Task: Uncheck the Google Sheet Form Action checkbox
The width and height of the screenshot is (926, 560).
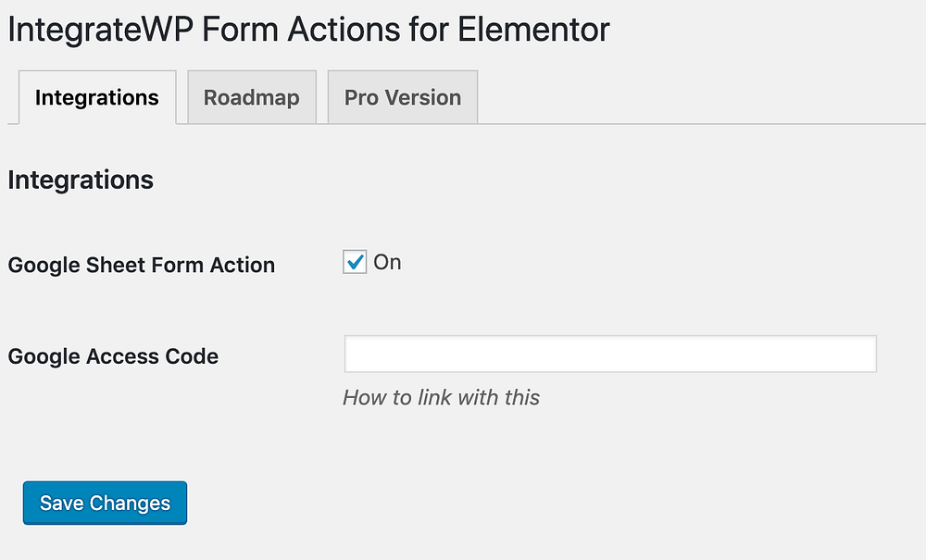Action: 355,263
